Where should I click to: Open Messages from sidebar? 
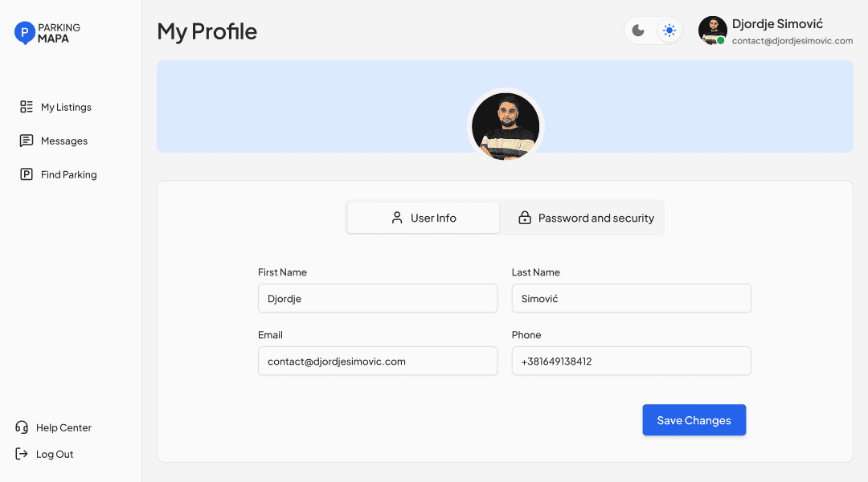[54, 141]
